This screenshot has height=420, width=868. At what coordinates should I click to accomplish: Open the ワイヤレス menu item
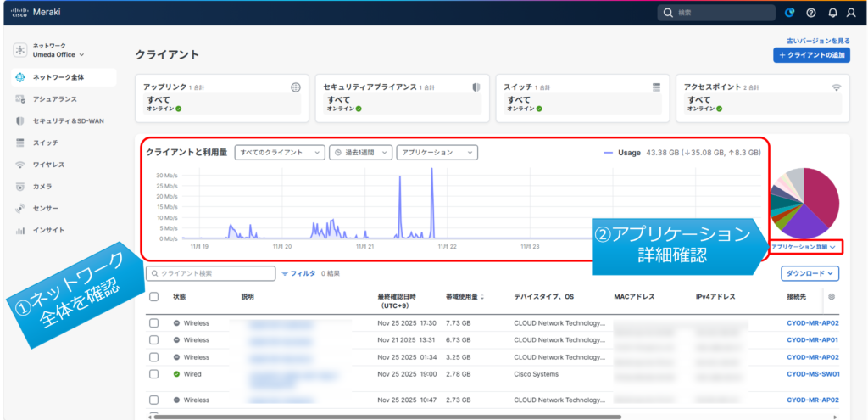click(x=48, y=165)
